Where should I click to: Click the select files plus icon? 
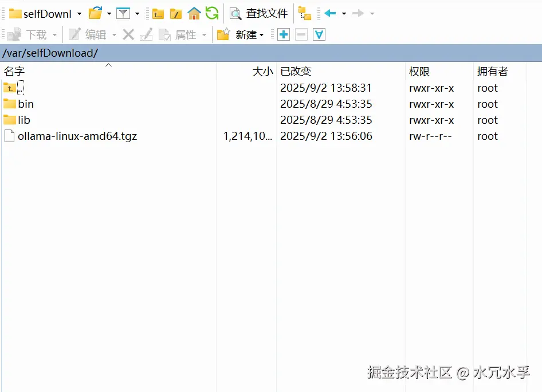point(284,34)
